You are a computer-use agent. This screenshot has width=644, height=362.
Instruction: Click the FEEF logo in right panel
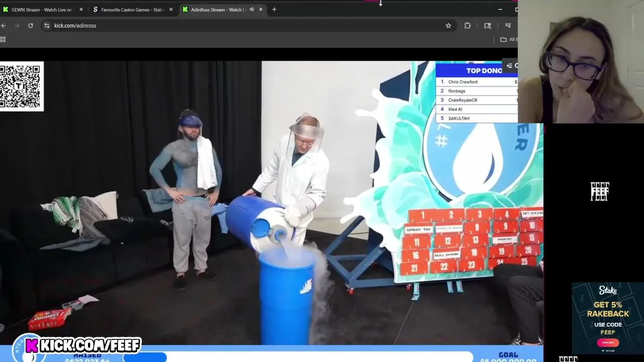click(x=600, y=192)
